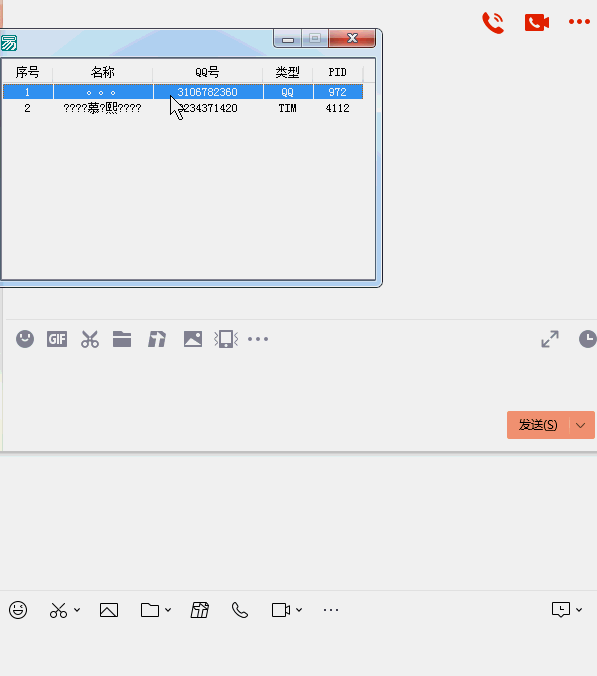Click the GIF icon
597x676 pixels.
(x=57, y=339)
